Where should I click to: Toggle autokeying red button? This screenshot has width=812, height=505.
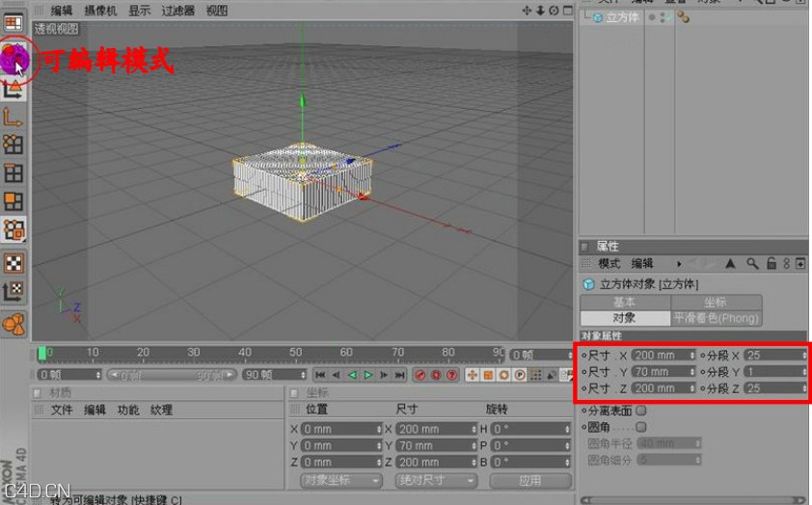click(x=436, y=375)
